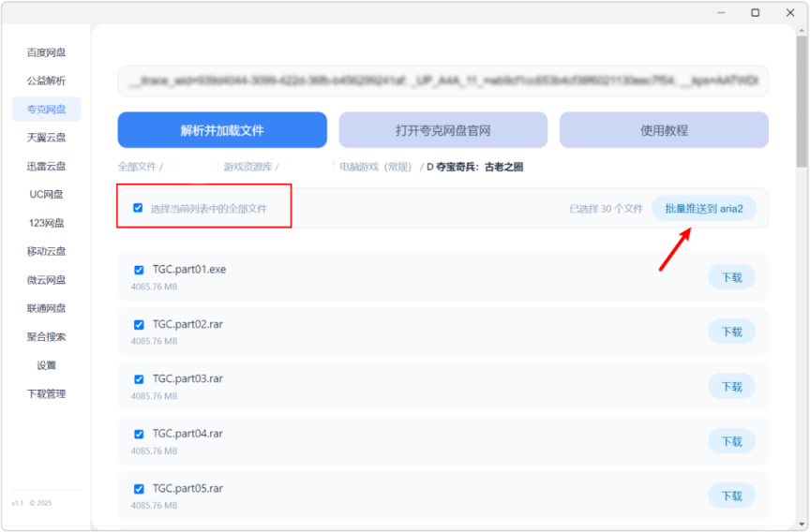Toggle select-all files checkbox
810x532 pixels.
pyautogui.click(x=138, y=208)
